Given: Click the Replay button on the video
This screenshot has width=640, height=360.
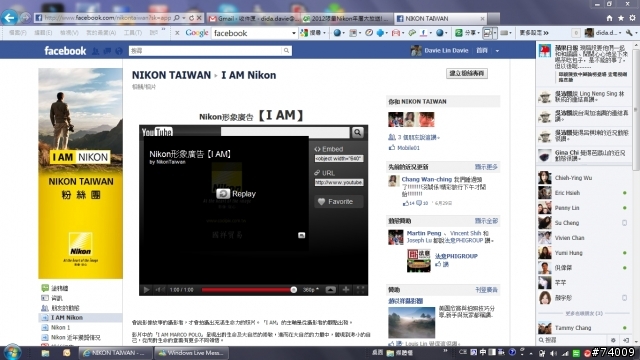Looking at the screenshot, I should 236,194.
